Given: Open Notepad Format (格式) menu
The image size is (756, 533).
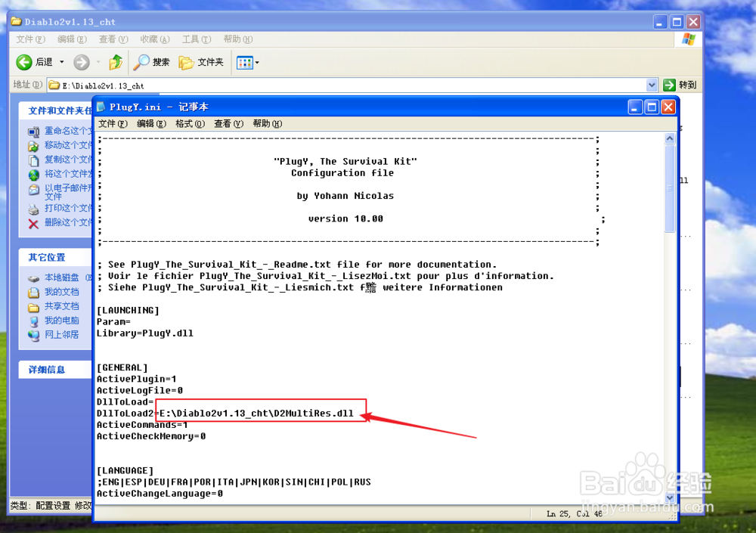Looking at the screenshot, I should [x=190, y=124].
